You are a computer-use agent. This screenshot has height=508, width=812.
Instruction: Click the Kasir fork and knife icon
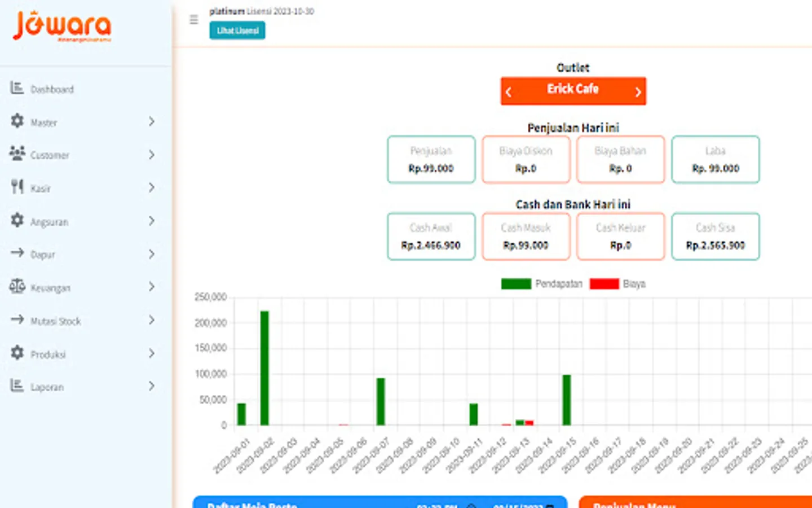point(17,187)
